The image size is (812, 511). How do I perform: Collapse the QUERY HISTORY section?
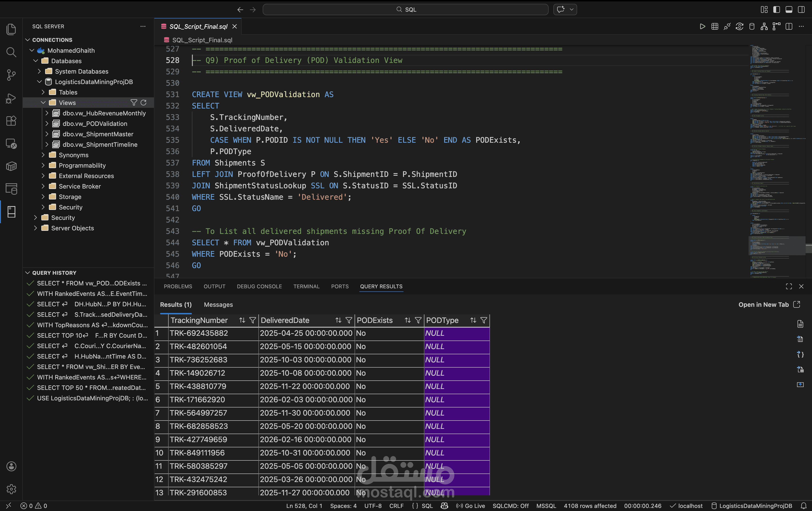(28, 273)
